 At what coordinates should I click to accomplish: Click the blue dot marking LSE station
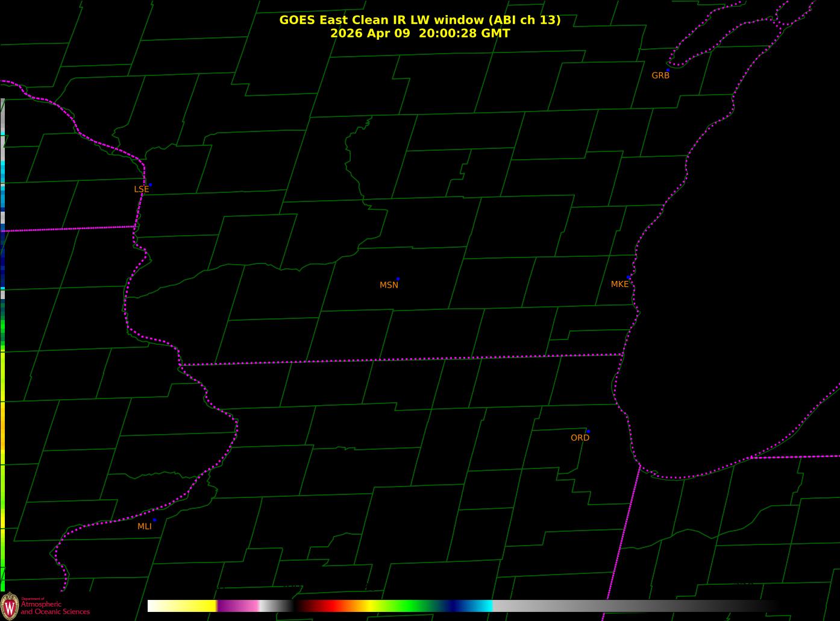pyautogui.click(x=150, y=184)
